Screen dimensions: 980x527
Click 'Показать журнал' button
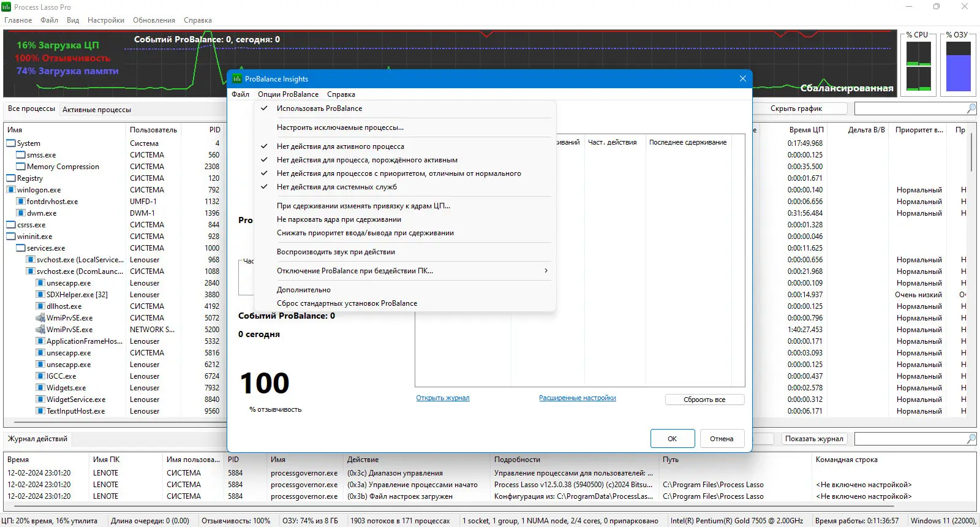click(x=814, y=439)
